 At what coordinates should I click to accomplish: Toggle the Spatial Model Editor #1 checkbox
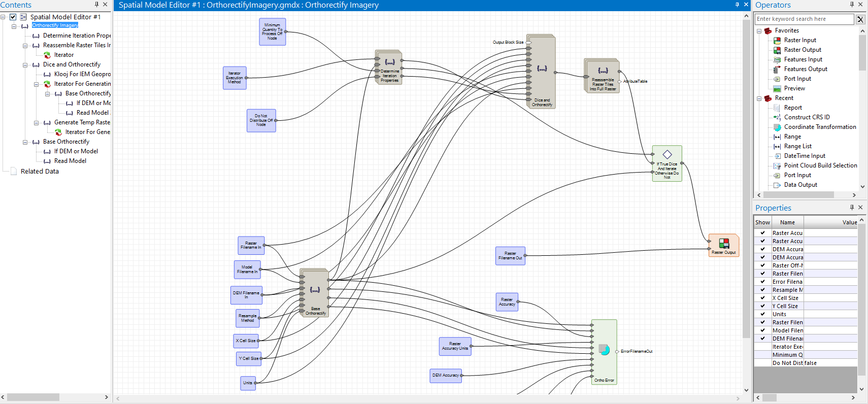(x=13, y=17)
